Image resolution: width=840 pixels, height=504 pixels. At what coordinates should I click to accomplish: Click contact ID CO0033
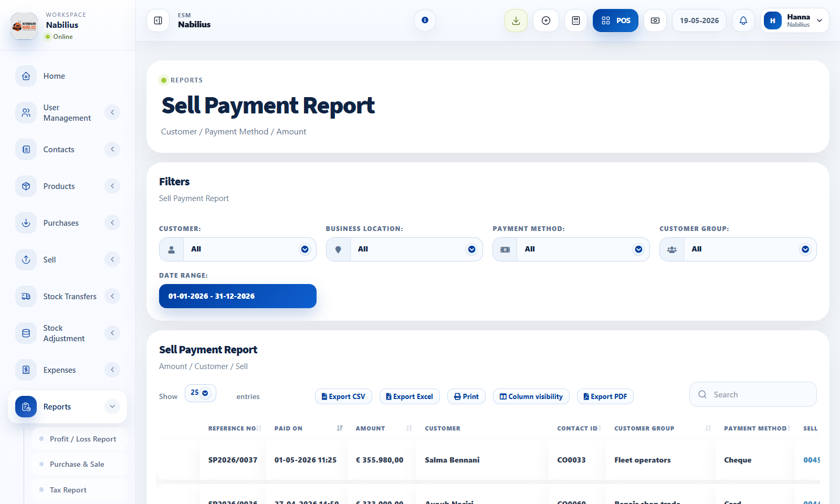(x=571, y=460)
